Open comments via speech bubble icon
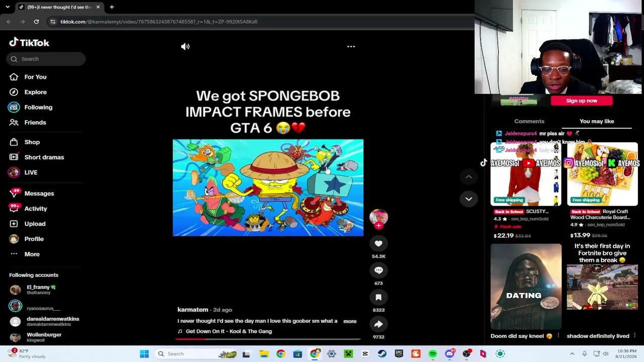 378,270
